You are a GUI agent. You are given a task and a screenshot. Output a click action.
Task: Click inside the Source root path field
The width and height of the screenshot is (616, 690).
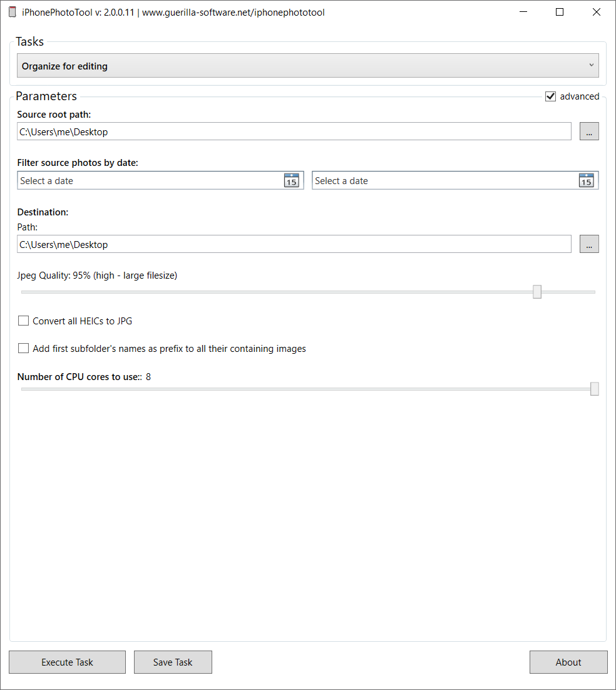click(x=294, y=131)
